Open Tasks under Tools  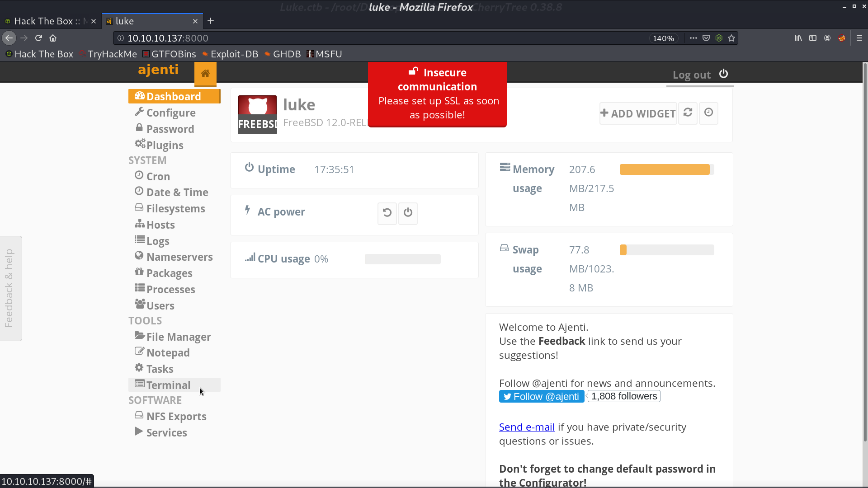(174, 369)
